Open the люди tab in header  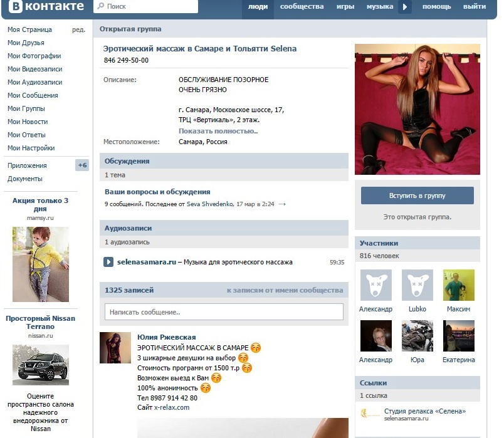(x=258, y=7)
